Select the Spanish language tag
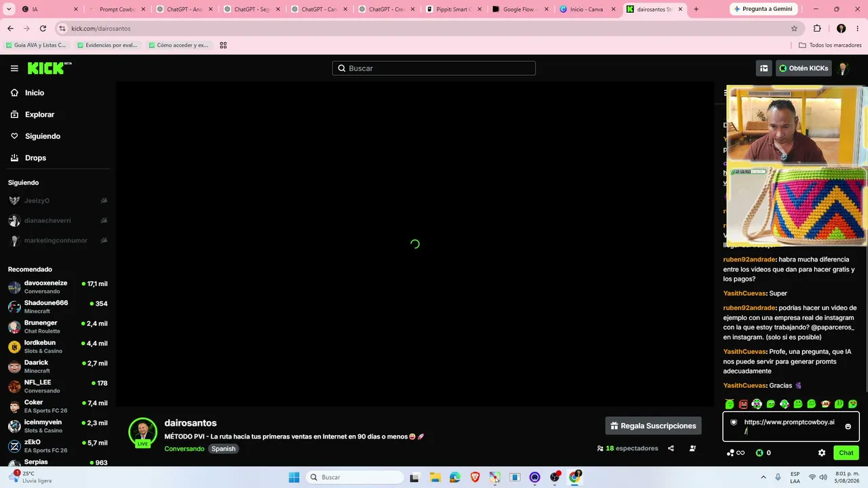 223,449
